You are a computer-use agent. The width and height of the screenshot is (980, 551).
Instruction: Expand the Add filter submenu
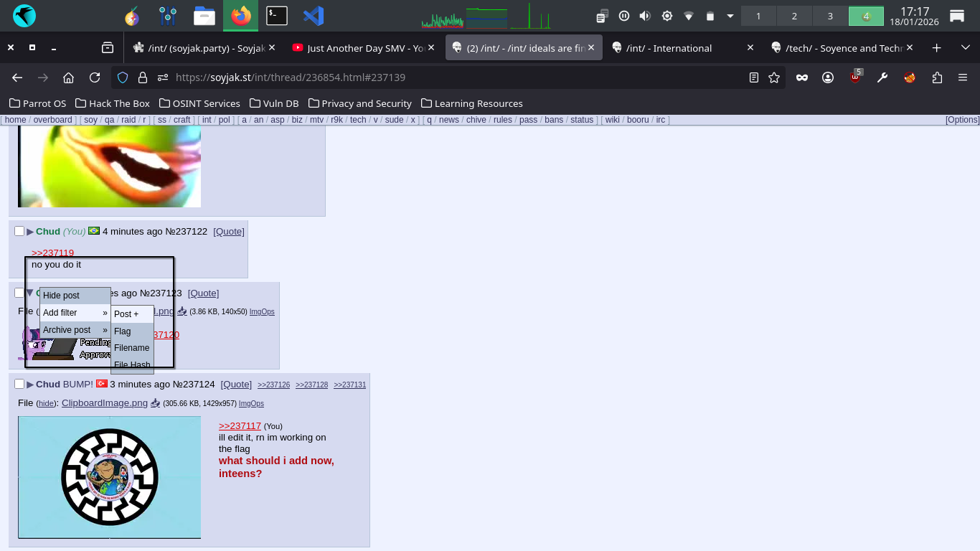pos(75,313)
